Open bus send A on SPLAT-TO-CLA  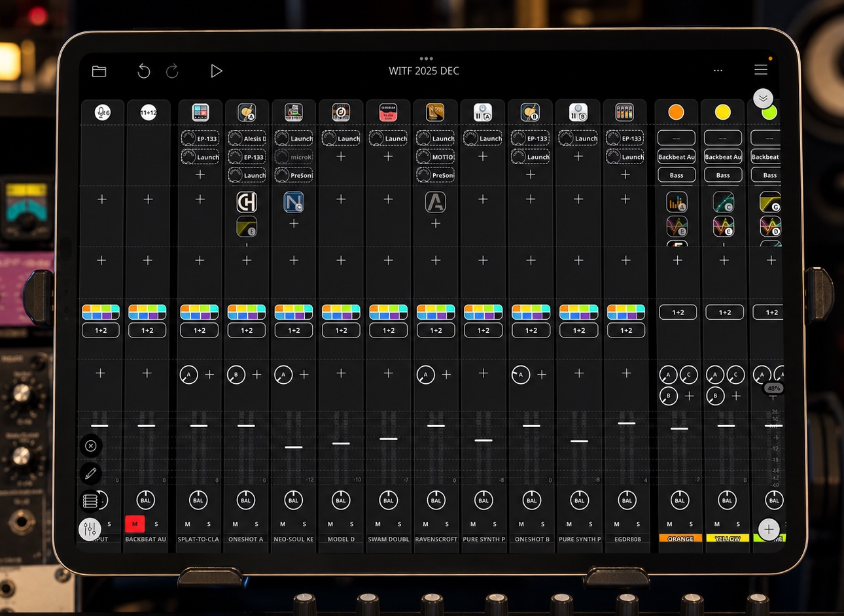pos(188,375)
